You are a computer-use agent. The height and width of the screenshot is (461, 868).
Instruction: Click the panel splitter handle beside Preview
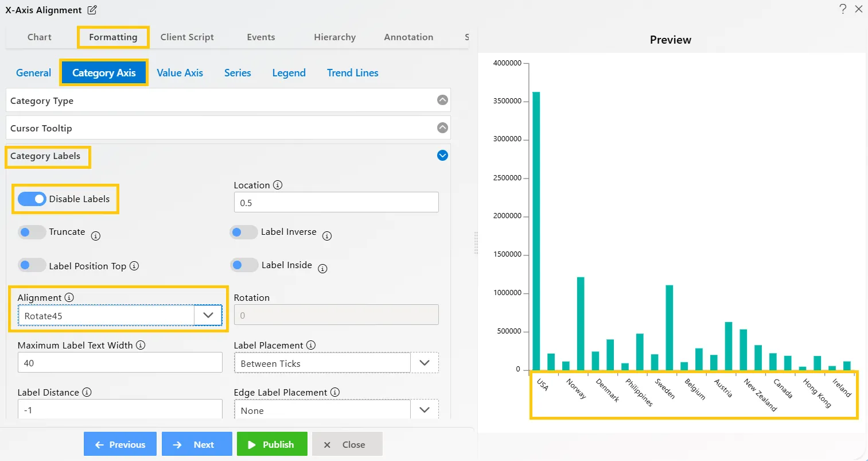(476, 243)
